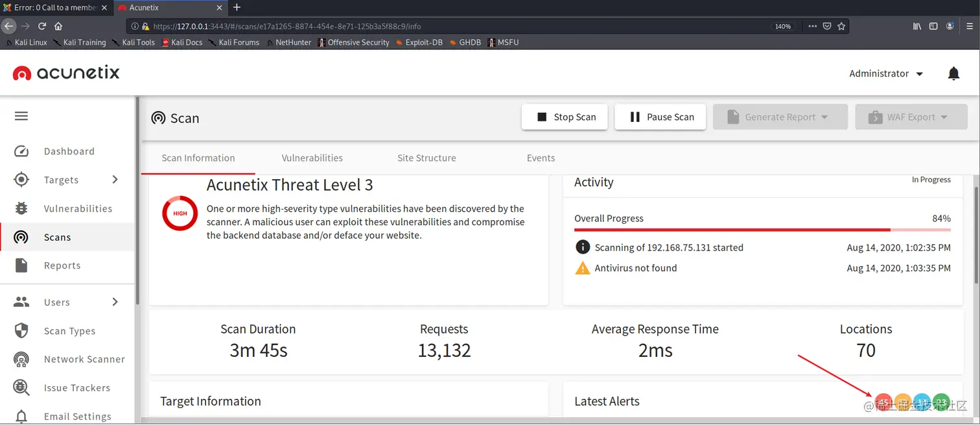Screen dimensions: 980x425
Task: Click the Antivirus not found warning icon
Action: [x=583, y=267]
